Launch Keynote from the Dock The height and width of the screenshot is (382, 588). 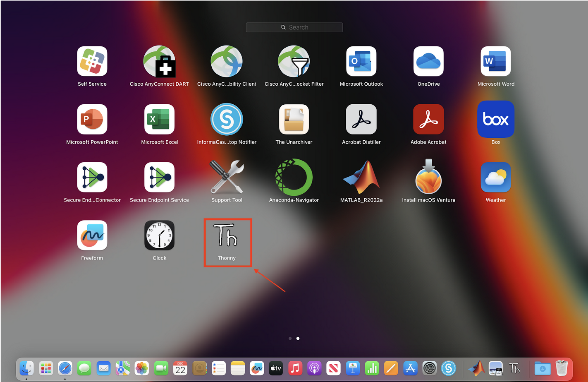[353, 368]
